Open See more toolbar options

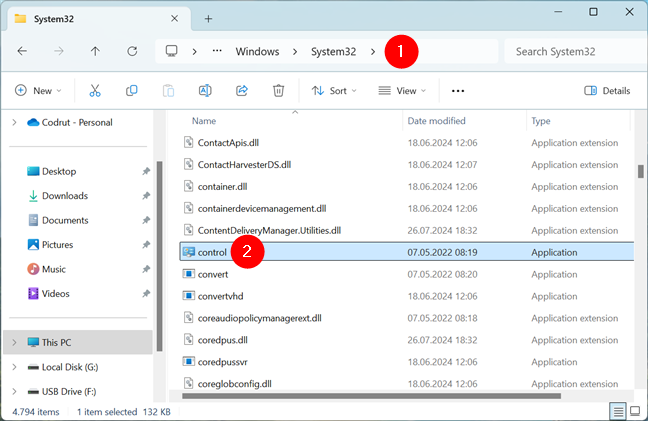[458, 91]
